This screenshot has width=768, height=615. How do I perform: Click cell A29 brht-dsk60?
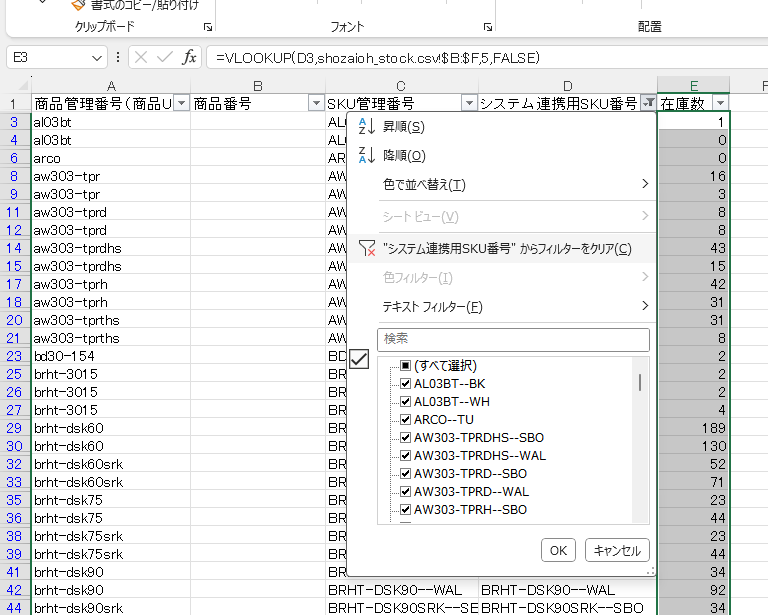111,428
